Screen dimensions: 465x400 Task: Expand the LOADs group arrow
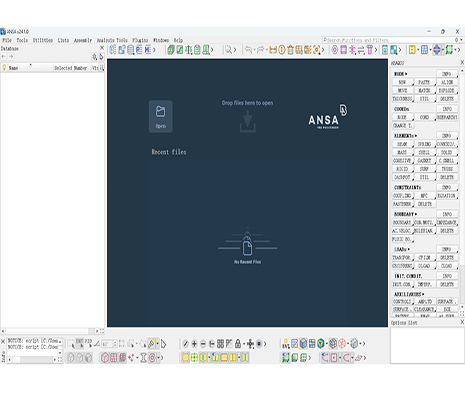(x=409, y=249)
